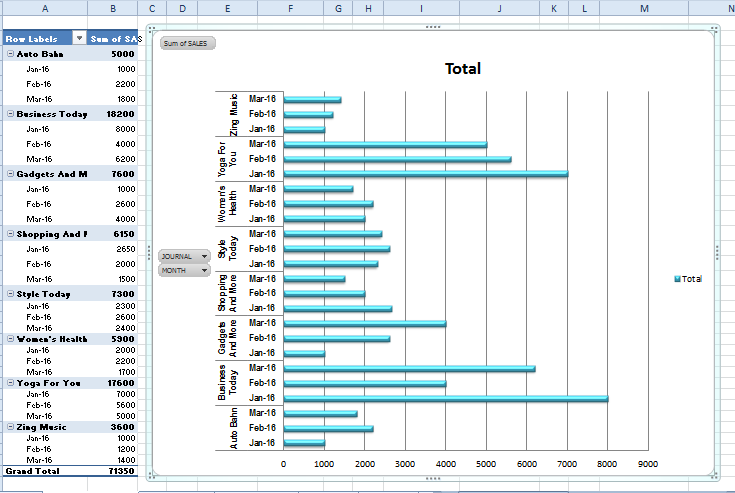Screen dimensions: 735x493
Task: Select the Business Today Jan-16 bar
Action: (x=445, y=398)
